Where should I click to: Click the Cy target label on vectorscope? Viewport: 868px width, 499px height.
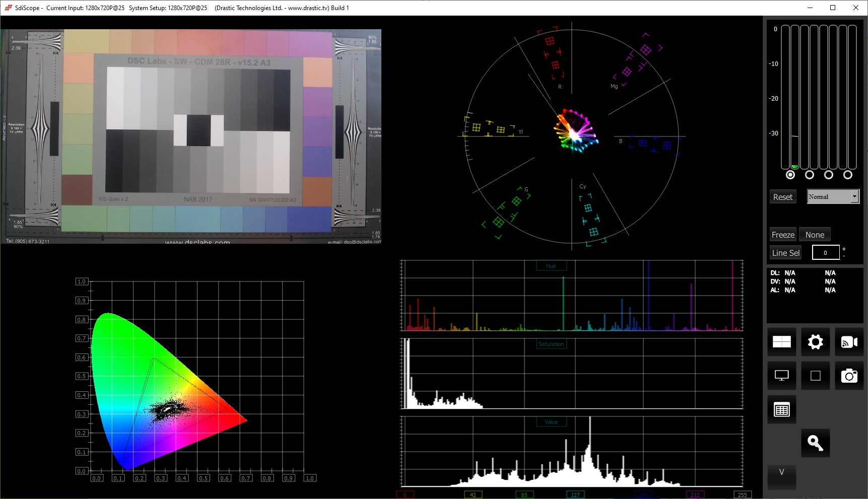(x=583, y=186)
